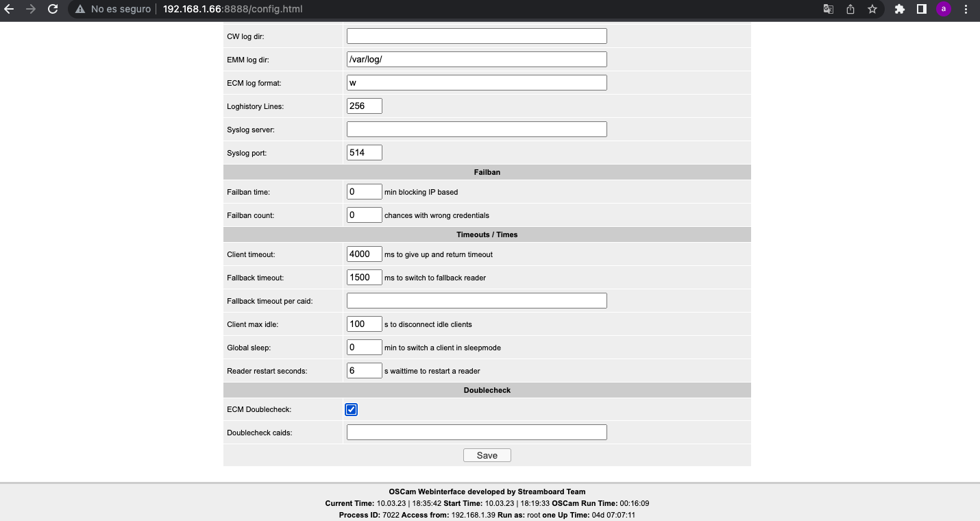Uncheck the ECM Doublecheck checkbox
Image resolution: width=980 pixels, height=521 pixels.
351,409
